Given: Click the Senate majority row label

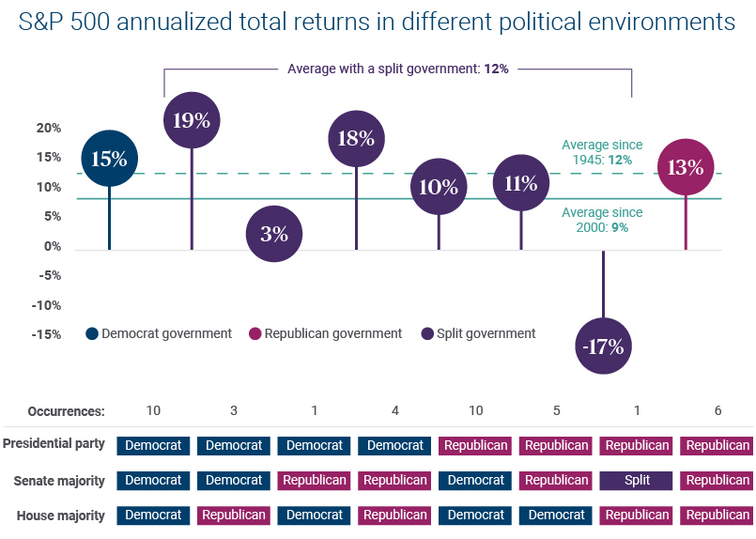Looking at the screenshot, I should [x=59, y=480].
